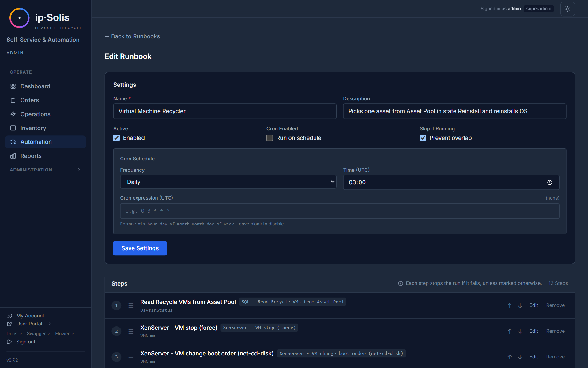Open the Flower external link
The height and width of the screenshot is (368, 588).
pyautogui.click(x=64, y=334)
